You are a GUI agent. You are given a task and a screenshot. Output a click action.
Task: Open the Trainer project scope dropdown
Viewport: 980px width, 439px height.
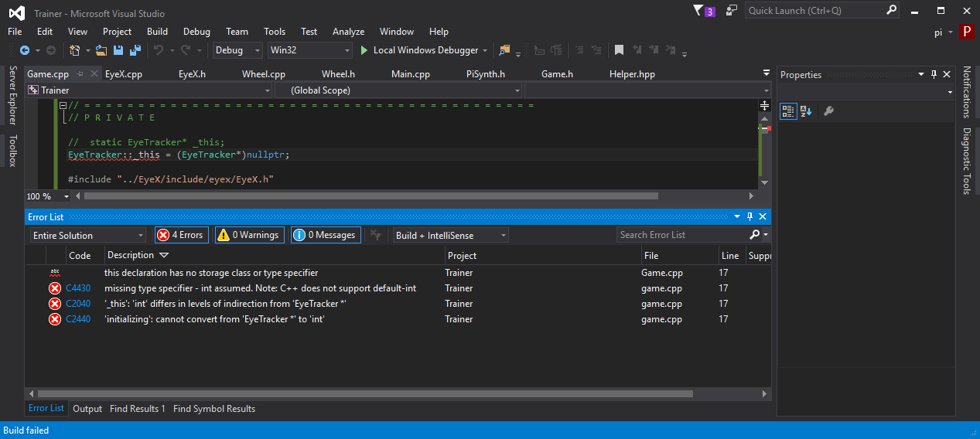tap(149, 90)
